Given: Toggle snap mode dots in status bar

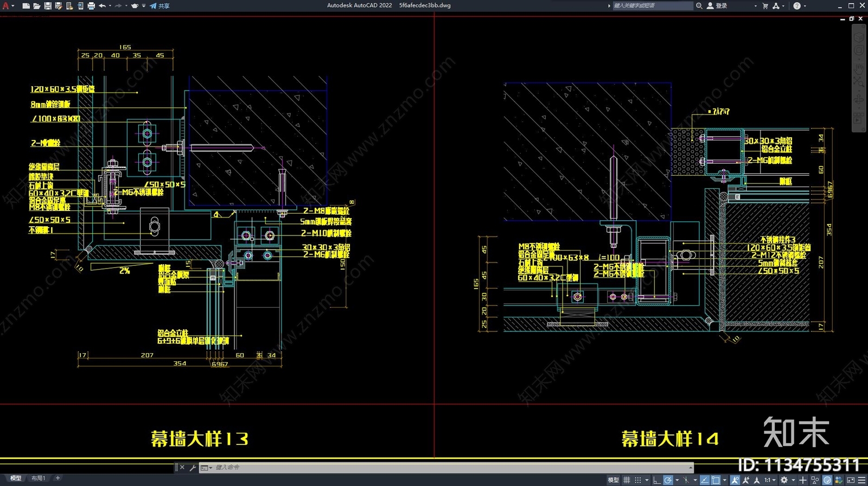Looking at the screenshot, I should (x=638, y=480).
